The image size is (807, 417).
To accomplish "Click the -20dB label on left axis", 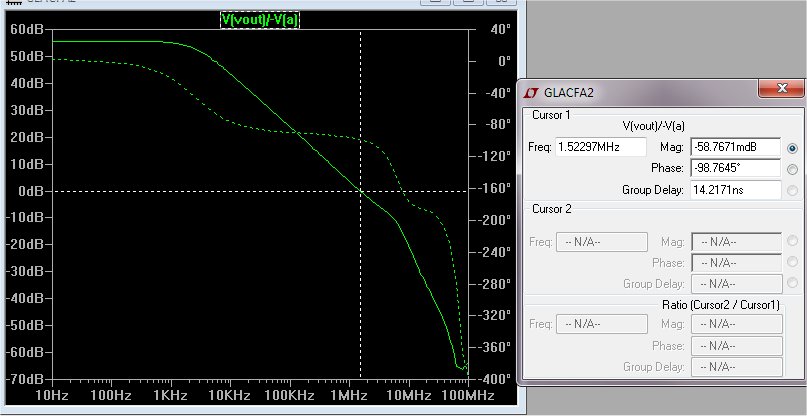I will [25, 245].
